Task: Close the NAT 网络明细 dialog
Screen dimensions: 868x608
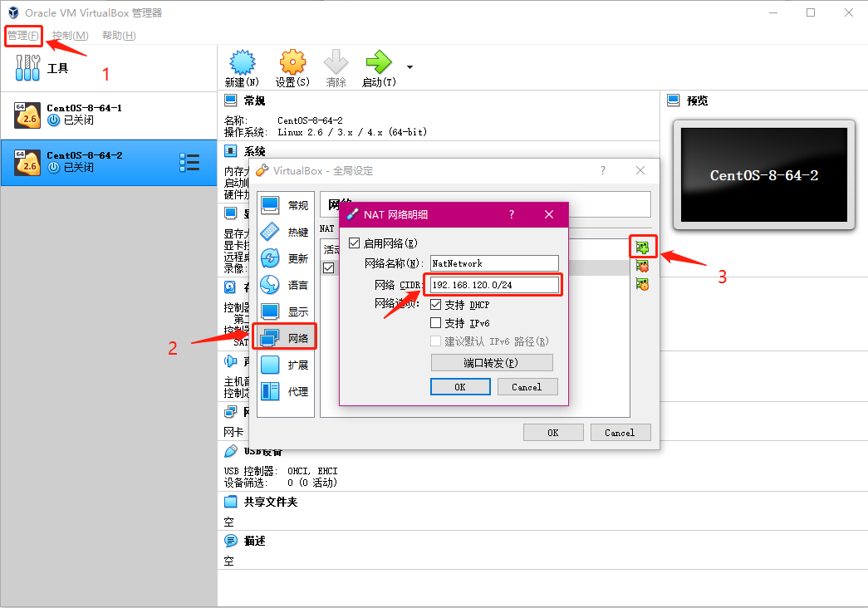Action: [548, 214]
